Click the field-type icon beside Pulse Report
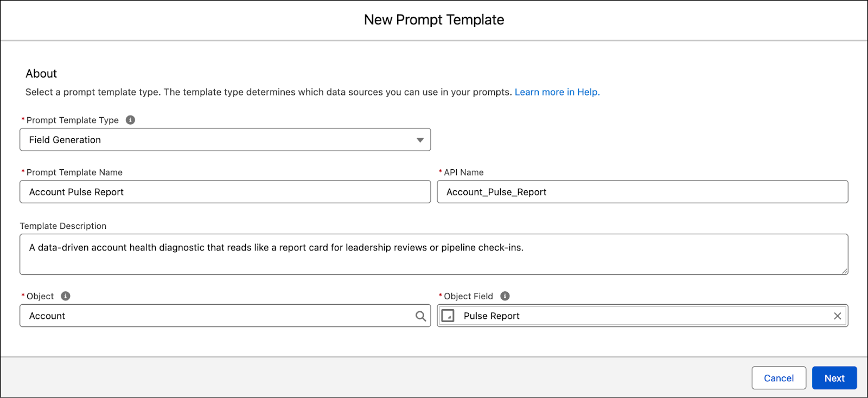This screenshot has width=868, height=398. point(448,316)
